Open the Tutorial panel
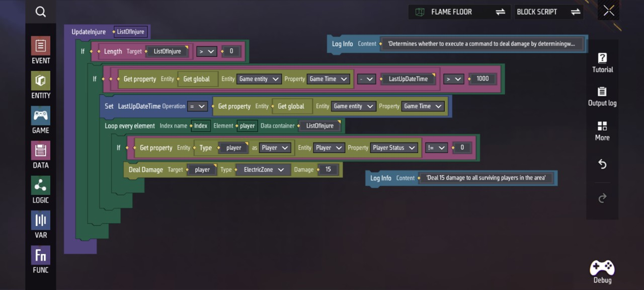This screenshot has height=290, width=644. click(602, 62)
